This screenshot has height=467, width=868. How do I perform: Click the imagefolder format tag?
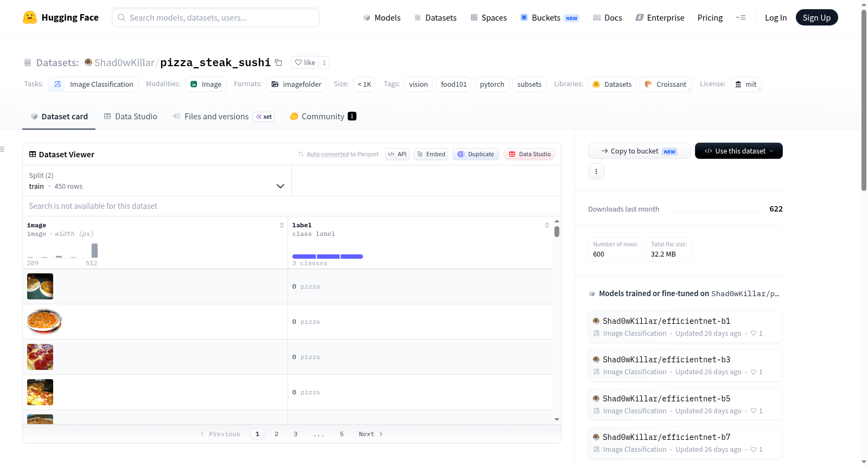[296, 84]
